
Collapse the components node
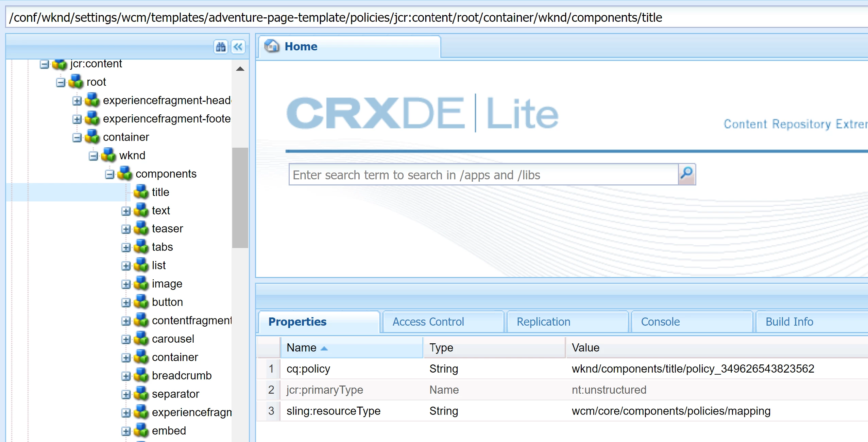pyautogui.click(x=109, y=174)
